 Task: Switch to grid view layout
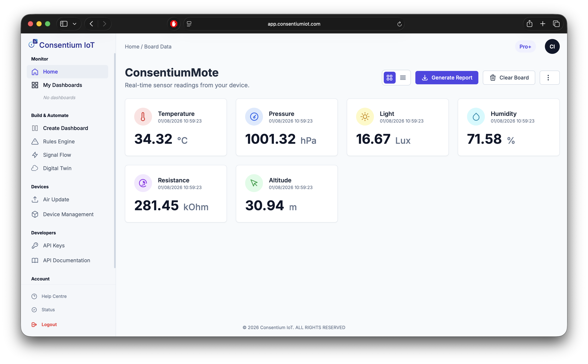(x=389, y=77)
